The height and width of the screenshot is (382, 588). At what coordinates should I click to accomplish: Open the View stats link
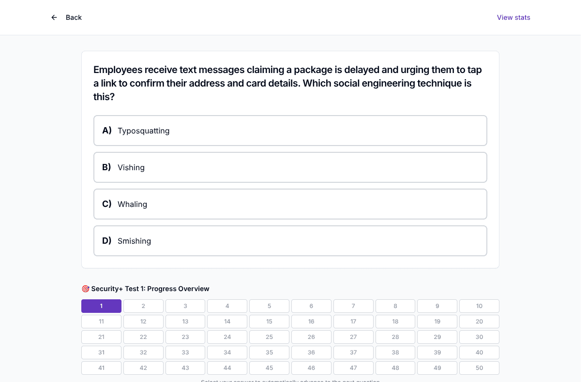(513, 17)
